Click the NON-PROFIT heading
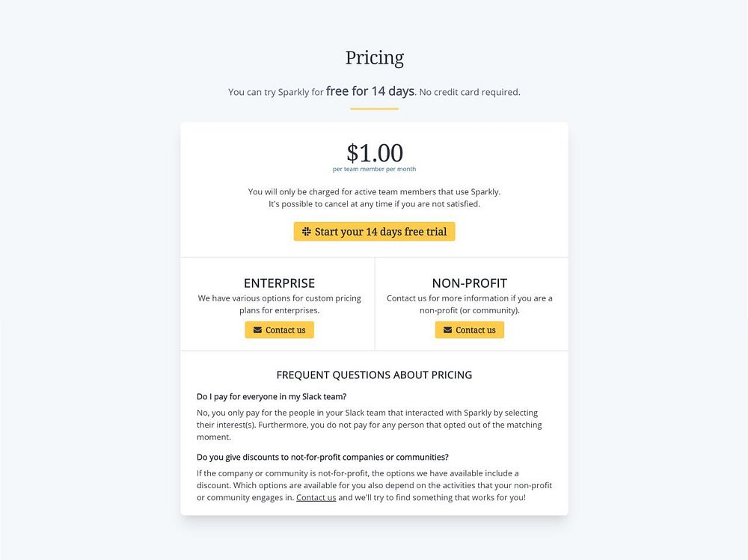 pyautogui.click(x=469, y=283)
